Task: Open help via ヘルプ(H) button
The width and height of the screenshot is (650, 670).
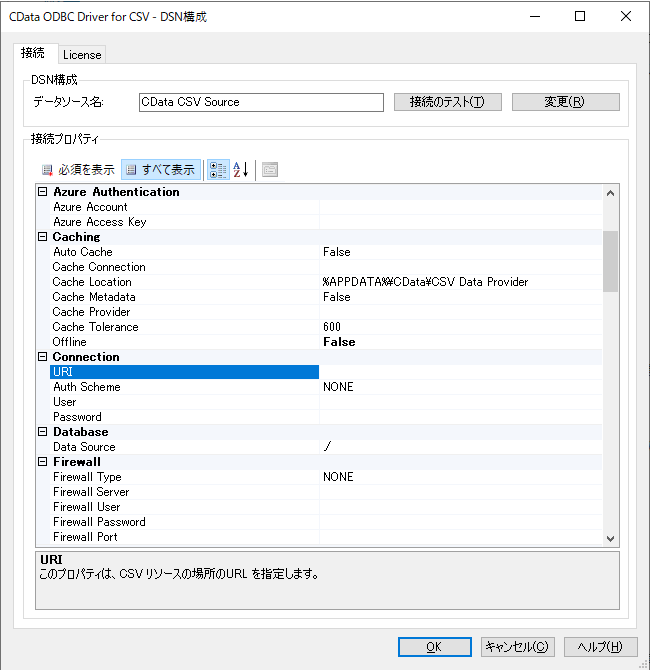Action: 600,647
